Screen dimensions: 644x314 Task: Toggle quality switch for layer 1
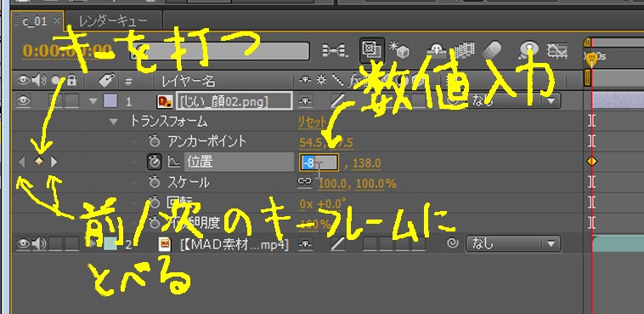tap(338, 100)
